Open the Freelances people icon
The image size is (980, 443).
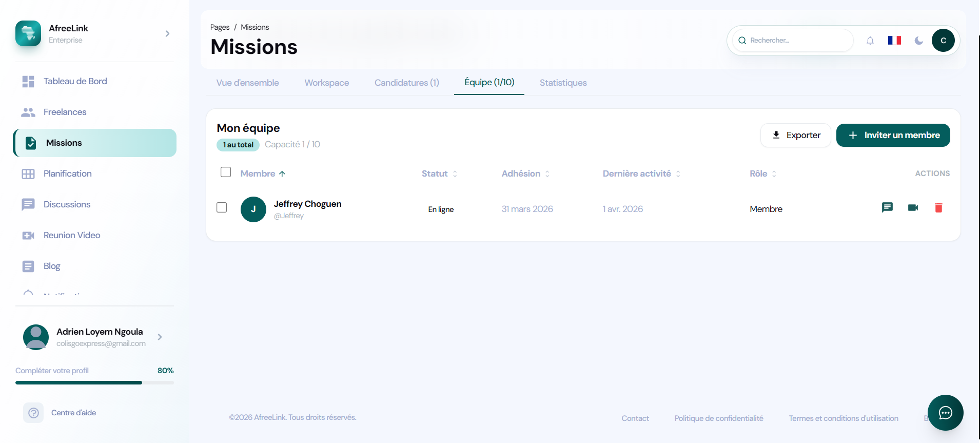click(28, 112)
